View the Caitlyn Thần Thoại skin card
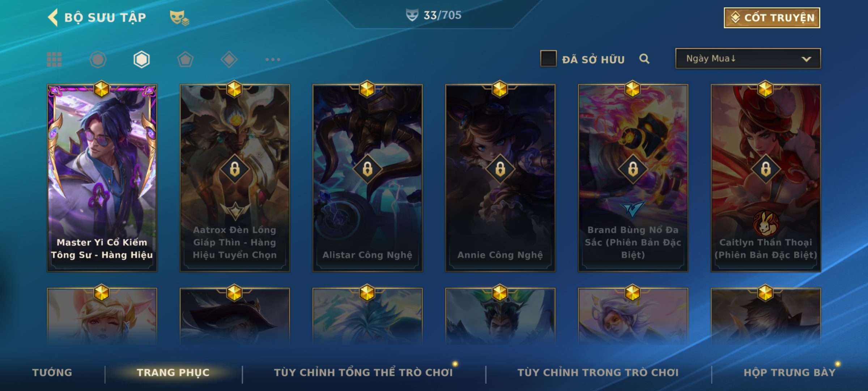868x391 pixels. click(x=766, y=178)
